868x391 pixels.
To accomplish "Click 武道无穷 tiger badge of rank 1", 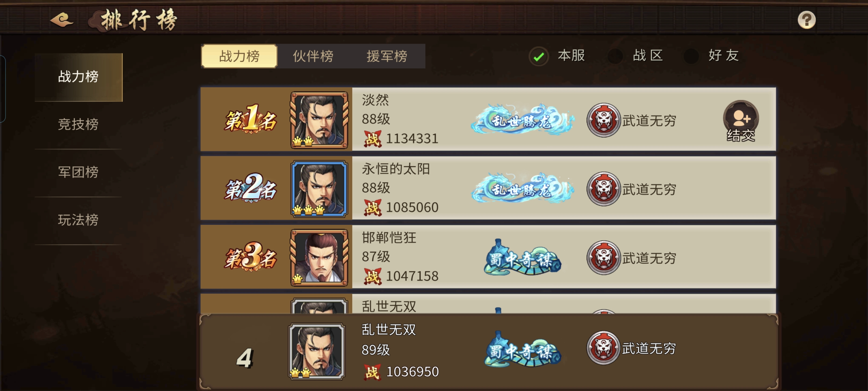I will (x=603, y=120).
